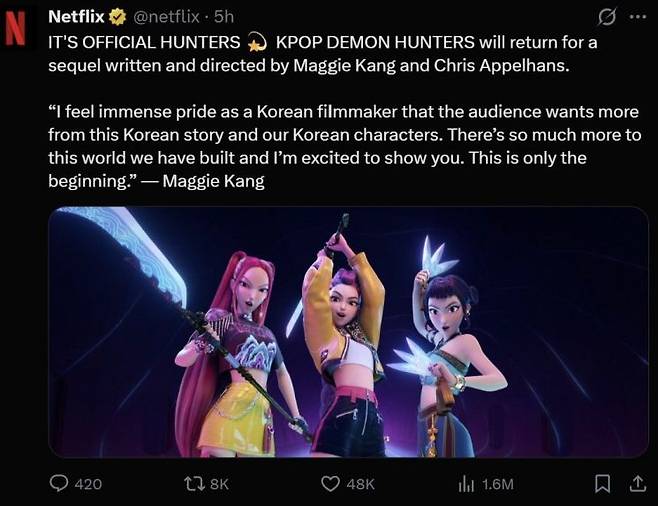Image resolution: width=658 pixels, height=506 pixels.
Task: Click the 8K reposts count
Action: coord(219,484)
